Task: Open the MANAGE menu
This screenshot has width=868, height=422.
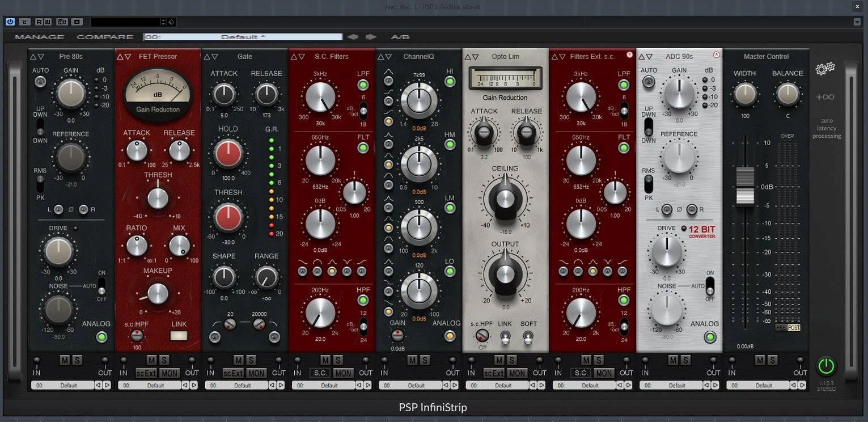Action: click(x=40, y=37)
